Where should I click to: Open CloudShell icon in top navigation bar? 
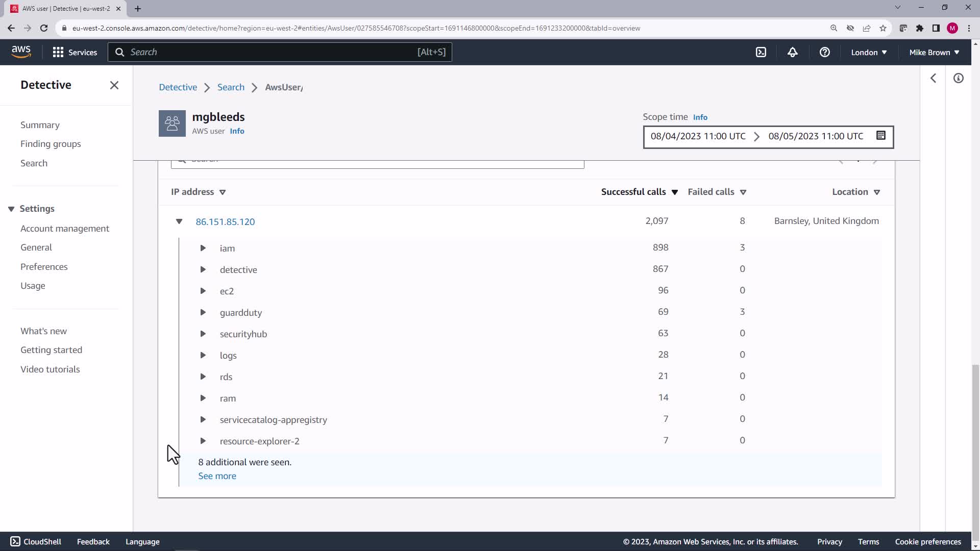point(761,52)
